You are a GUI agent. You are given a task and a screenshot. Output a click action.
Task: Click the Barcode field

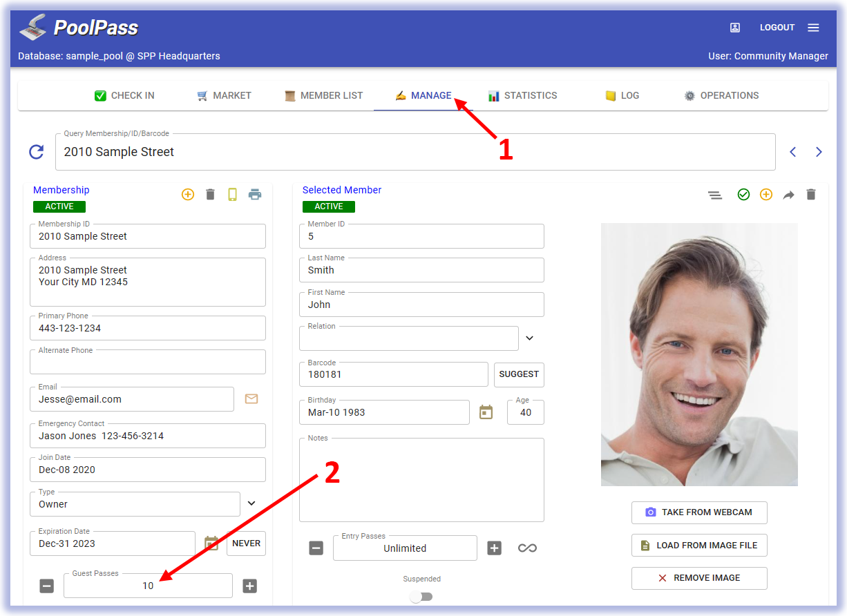coord(394,374)
